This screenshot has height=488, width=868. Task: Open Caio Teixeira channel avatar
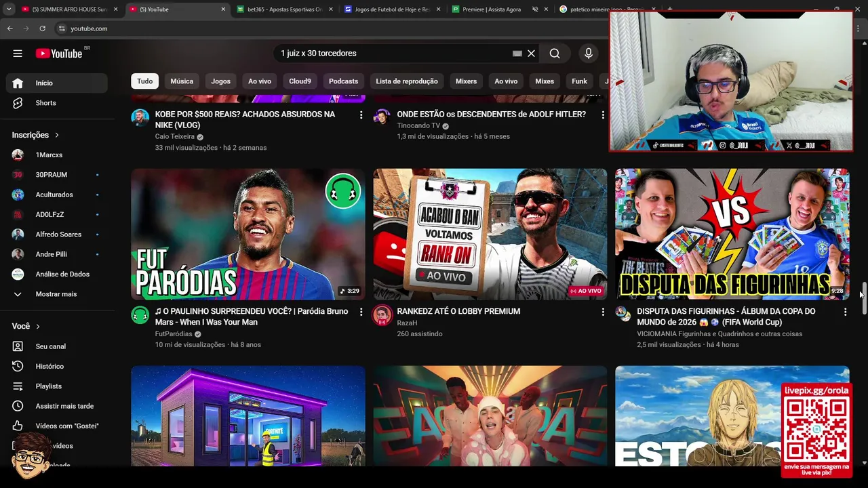140,118
